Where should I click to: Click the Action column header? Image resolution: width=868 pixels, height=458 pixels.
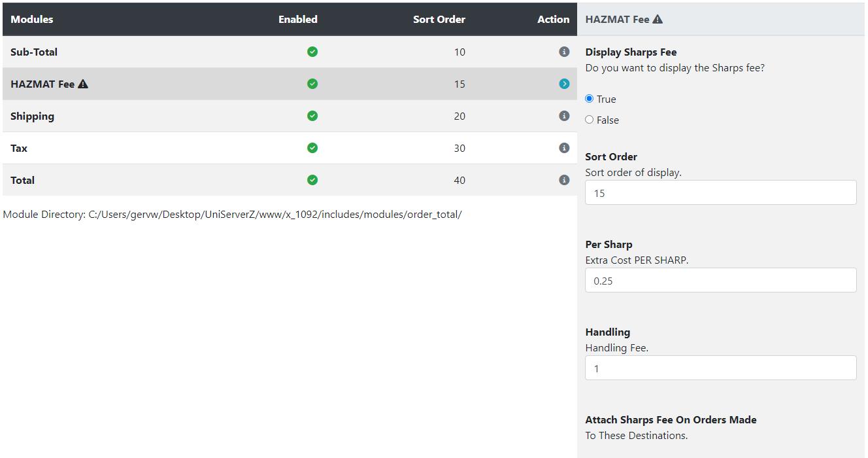[x=554, y=19]
